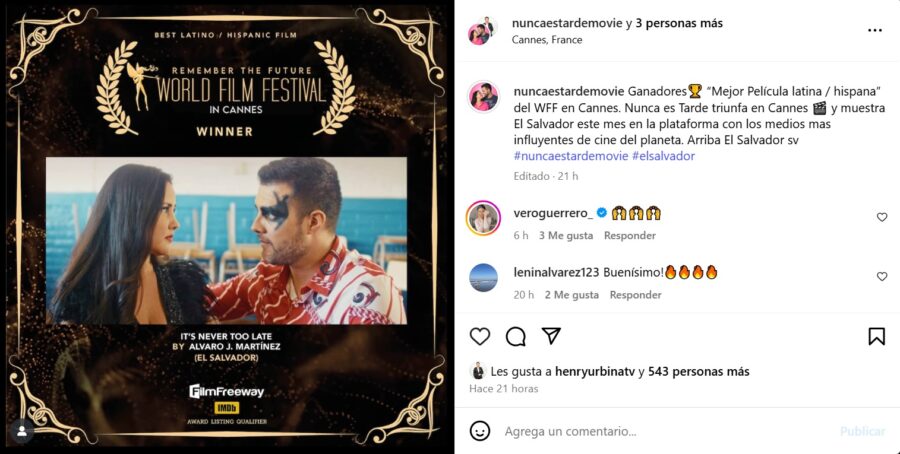Open the three-dot more options menu

coord(875,30)
